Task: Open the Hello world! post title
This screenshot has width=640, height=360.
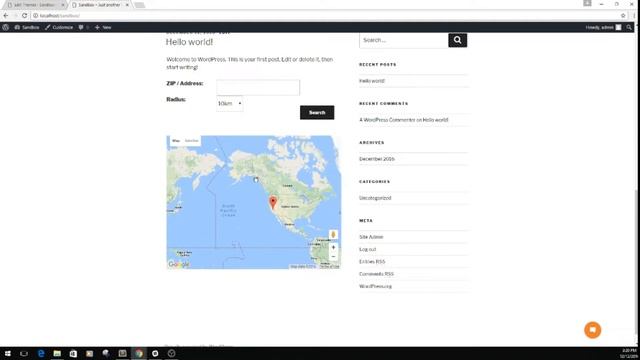Action: 189,42
